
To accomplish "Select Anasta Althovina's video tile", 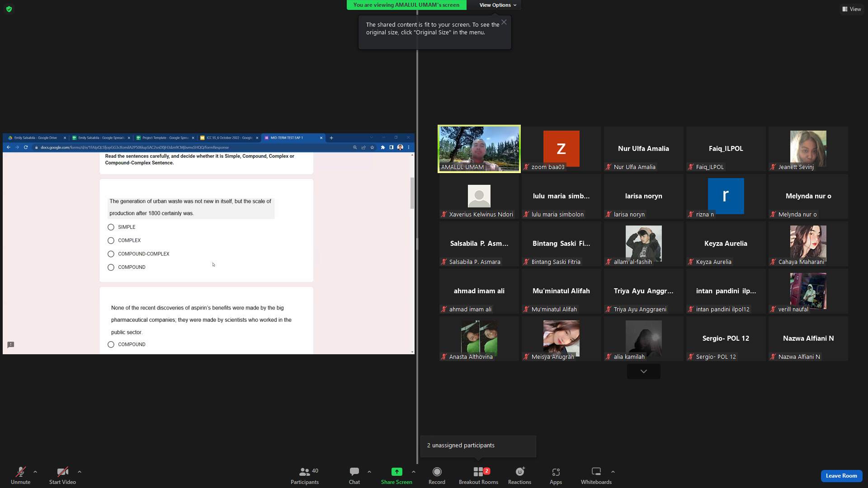I will tap(479, 339).
